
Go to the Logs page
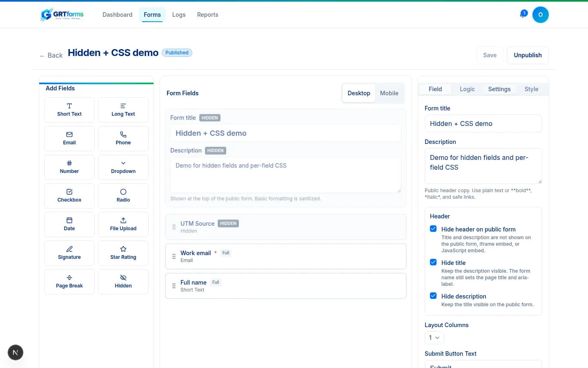tap(179, 15)
